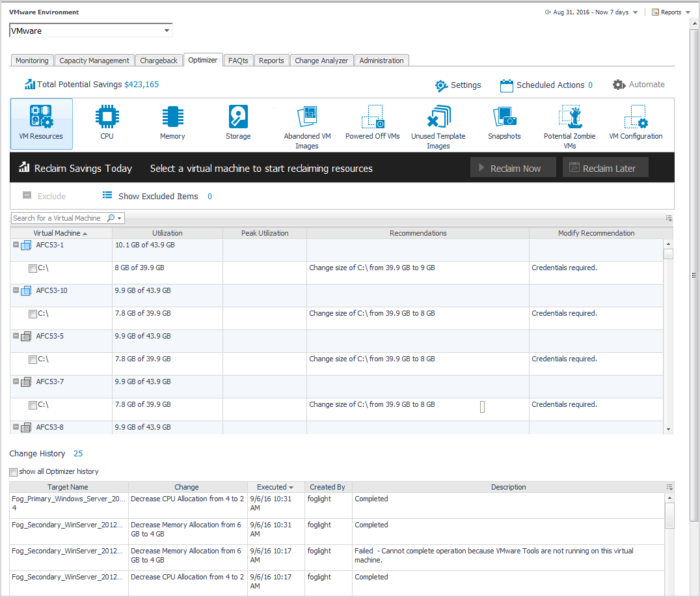Select the CPU optimizer icon
Image resolution: width=700 pixels, height=597 pixels.
tap(107, 123)
